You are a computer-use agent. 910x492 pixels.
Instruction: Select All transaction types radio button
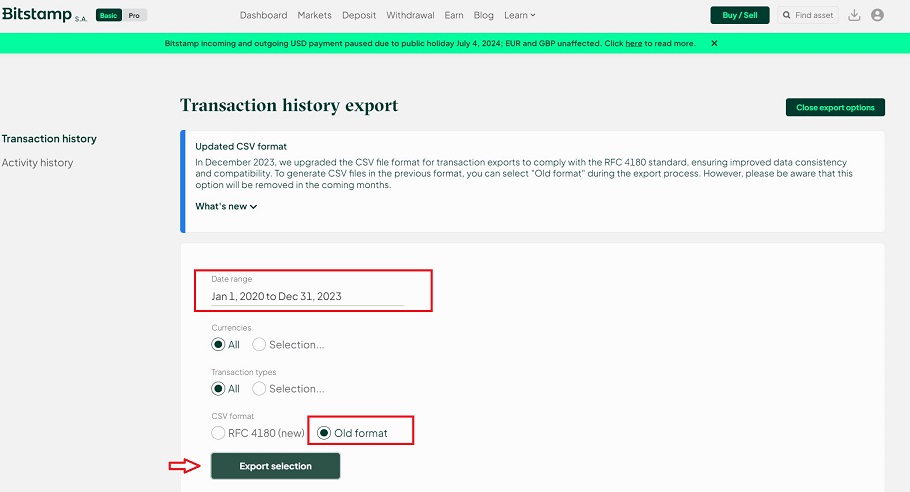[218, 388]
